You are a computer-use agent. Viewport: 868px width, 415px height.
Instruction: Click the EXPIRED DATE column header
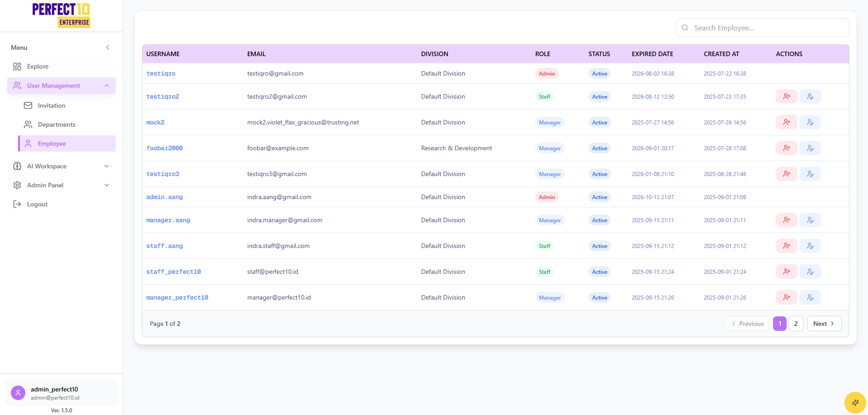(652, 54)
